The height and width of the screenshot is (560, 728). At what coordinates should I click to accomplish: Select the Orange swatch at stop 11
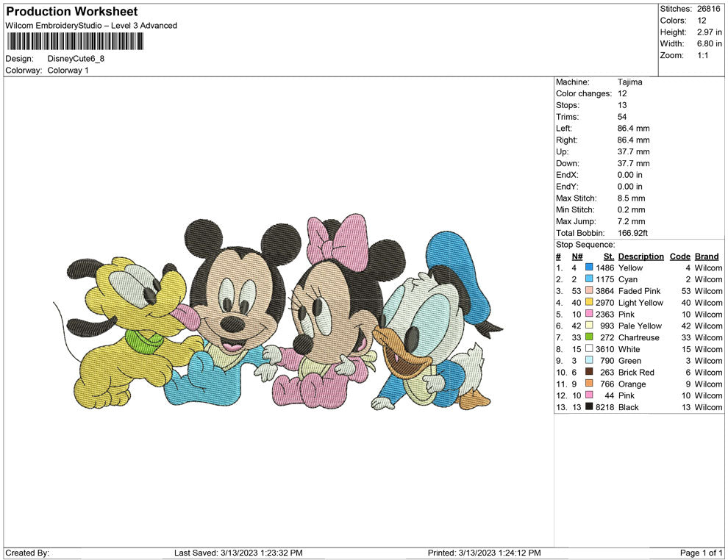click(x=588, y=384)
